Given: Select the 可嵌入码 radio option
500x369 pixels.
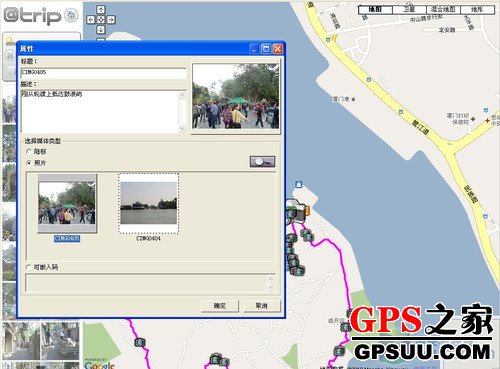Looking at the screenshot, I should click(x=29, y=267).
